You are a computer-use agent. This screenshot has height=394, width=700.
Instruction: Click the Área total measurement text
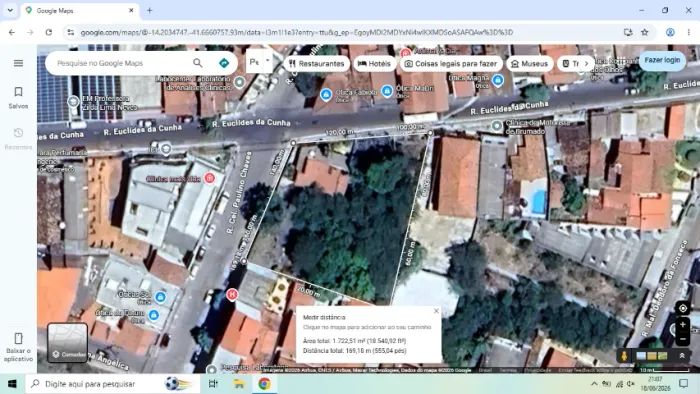coord(354,341)
